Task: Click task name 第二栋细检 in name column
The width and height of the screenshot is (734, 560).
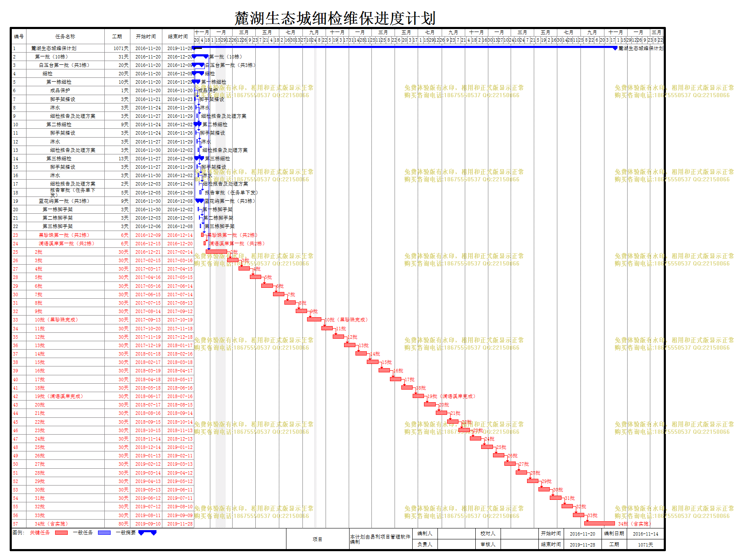Action: [59, 125]
